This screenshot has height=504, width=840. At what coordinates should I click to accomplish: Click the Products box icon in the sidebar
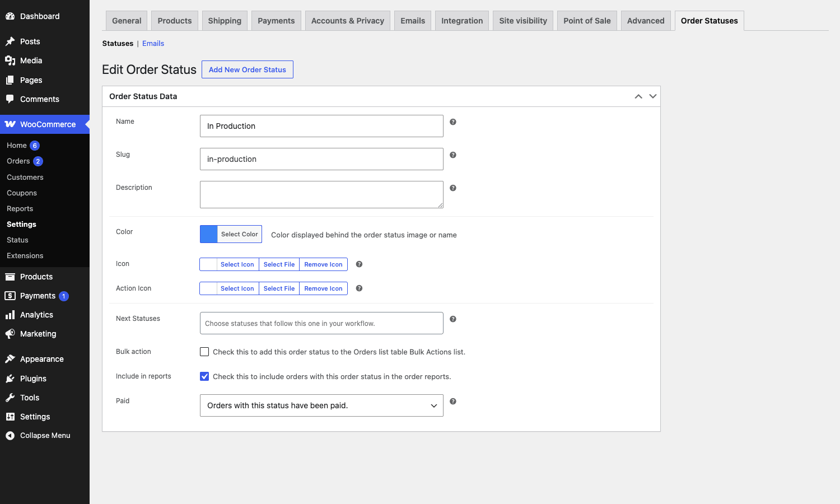(x=10, y=277)
